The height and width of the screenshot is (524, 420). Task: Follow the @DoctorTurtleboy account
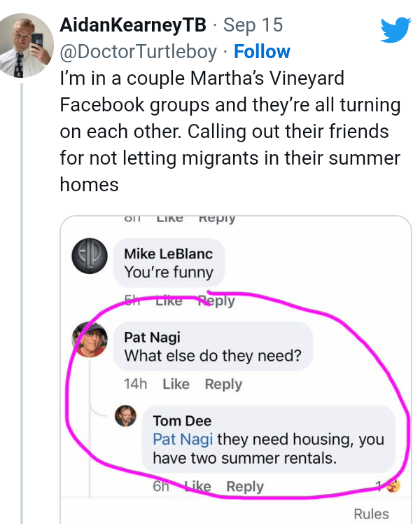tap(262, 52)
